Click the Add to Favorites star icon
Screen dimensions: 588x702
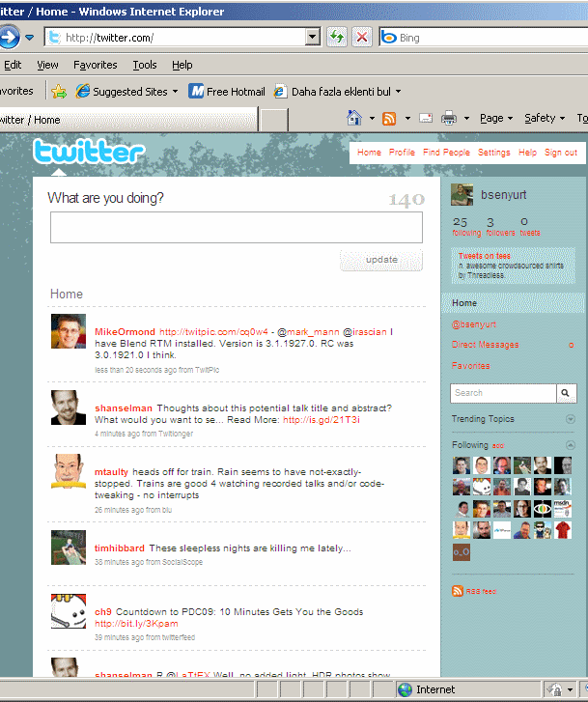pyautogui.click(x=59, y=92)
